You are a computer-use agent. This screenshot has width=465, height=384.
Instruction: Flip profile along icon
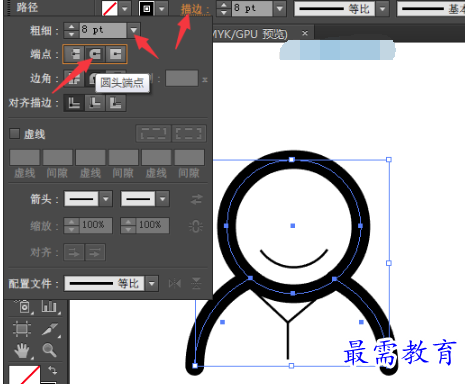click(x=175, y=283)
